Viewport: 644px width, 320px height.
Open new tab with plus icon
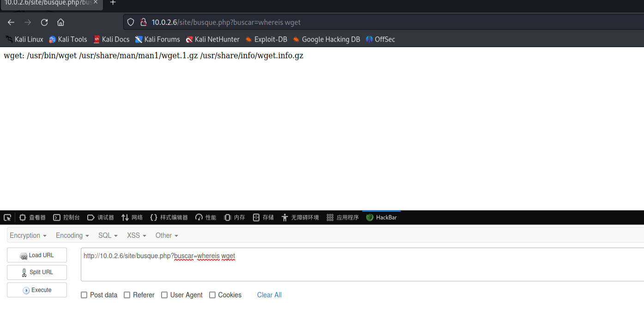tap(113, 3)
